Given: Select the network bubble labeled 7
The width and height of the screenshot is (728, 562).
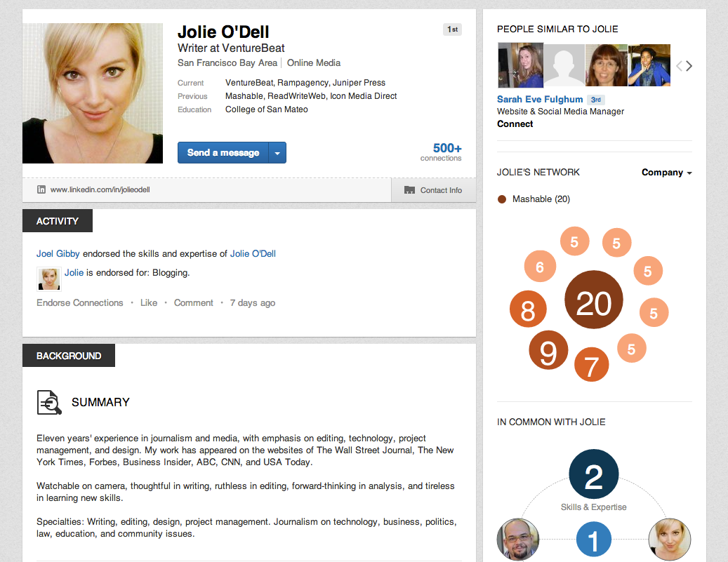Looking at the screenshot, I should click(592, 364).
